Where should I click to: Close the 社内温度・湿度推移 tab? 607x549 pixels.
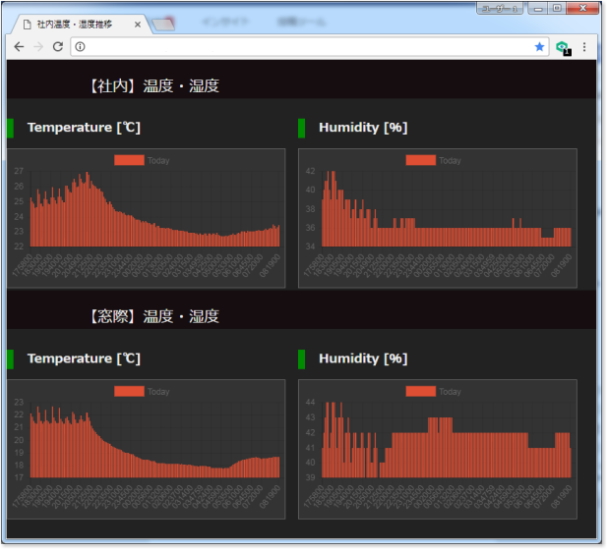coord(137,25)
